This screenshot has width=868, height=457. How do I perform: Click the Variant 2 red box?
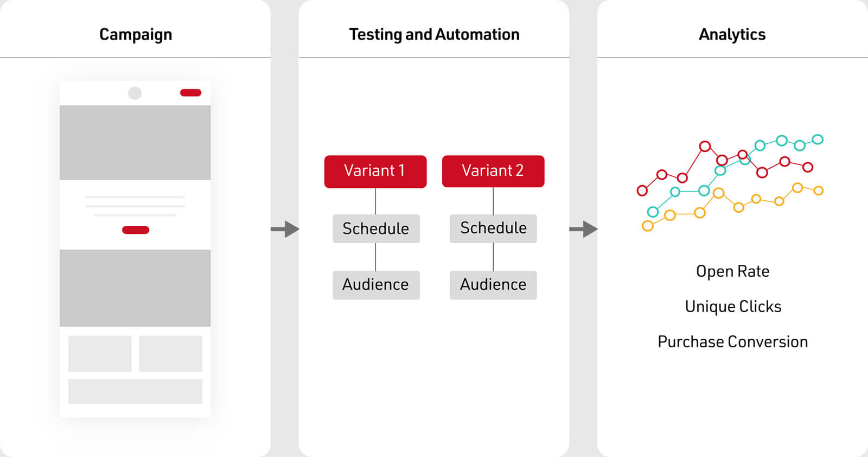pos(493,172)
